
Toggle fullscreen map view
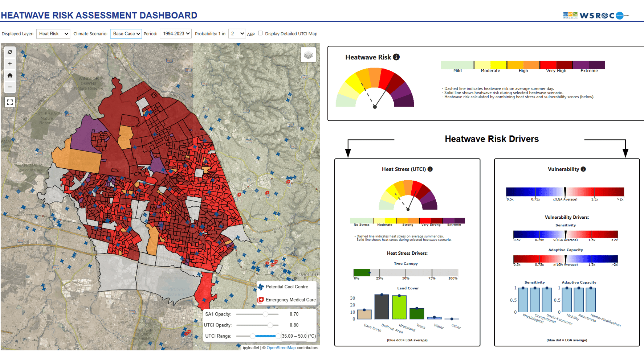[x=10, y=102]
